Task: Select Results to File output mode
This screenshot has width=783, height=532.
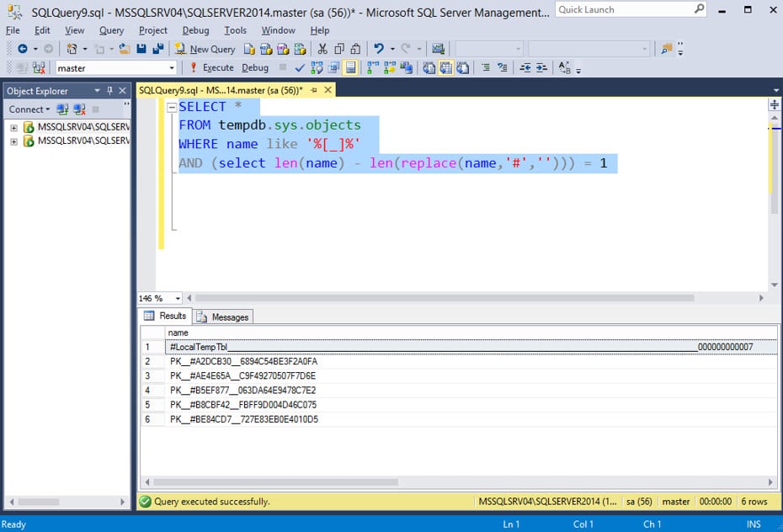Action: pyautogui.click(x=463, y=67)
